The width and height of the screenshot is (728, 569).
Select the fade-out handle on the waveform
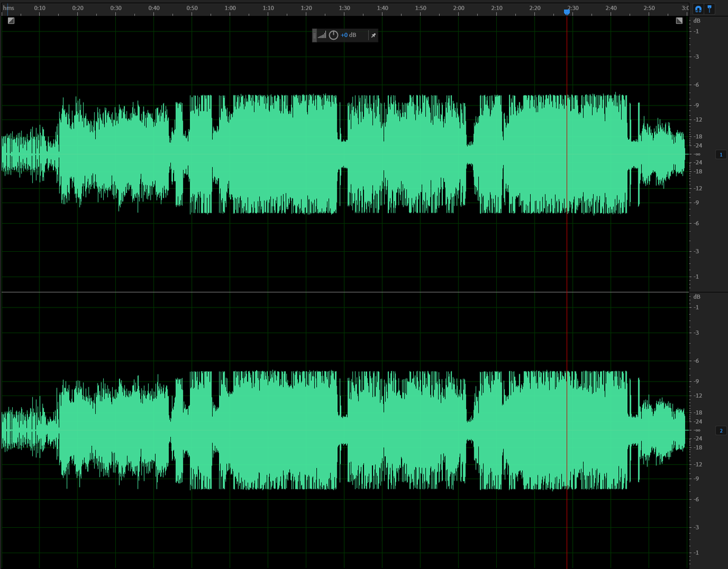[x=679, y=21]
